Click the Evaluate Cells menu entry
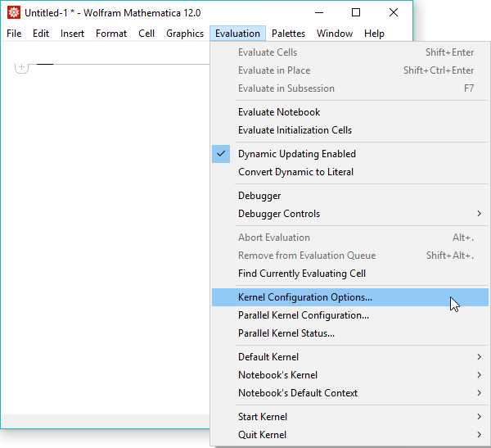Screen dimensions: 491x448 point(350,52)
